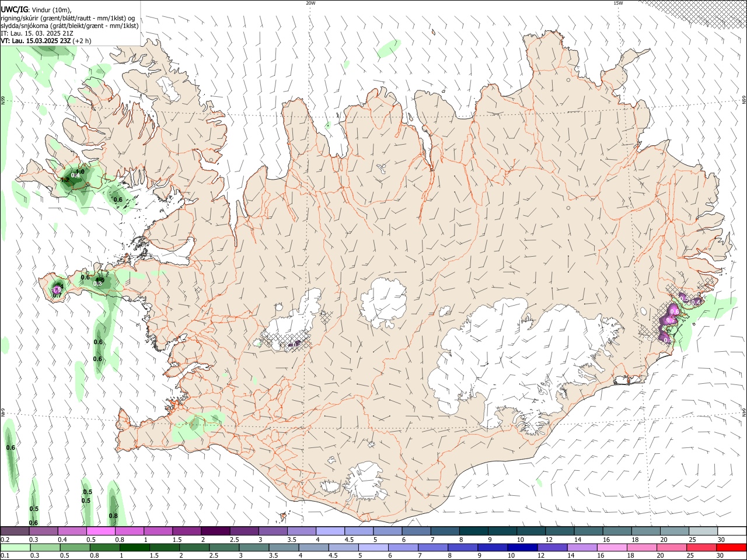
Task: Click the upper color bar swatch starting at 16
Action: tap(616, 531)
